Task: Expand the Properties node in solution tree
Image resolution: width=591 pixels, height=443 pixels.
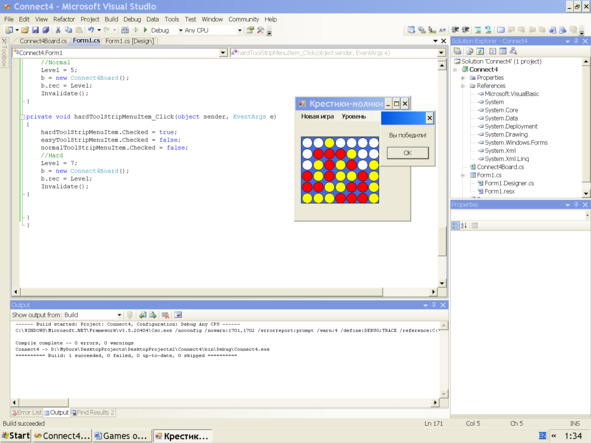Action: click(x=463, y=78)
